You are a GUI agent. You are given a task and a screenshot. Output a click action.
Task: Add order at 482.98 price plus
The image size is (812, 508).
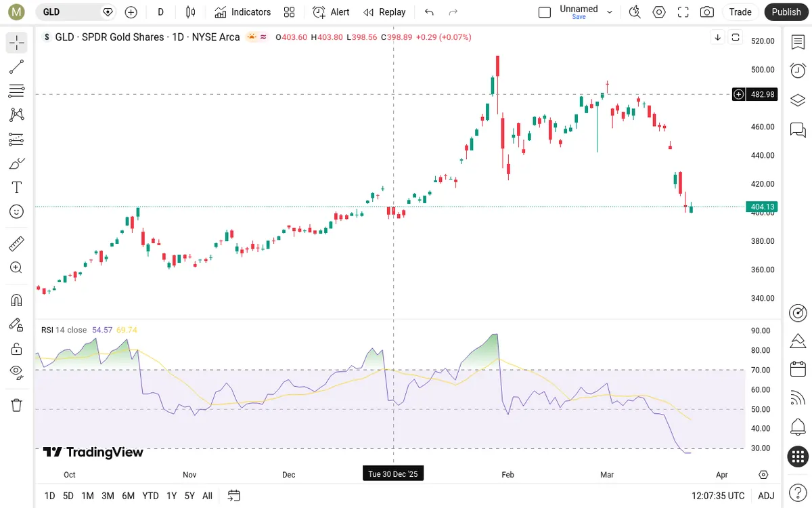[739, 94]
